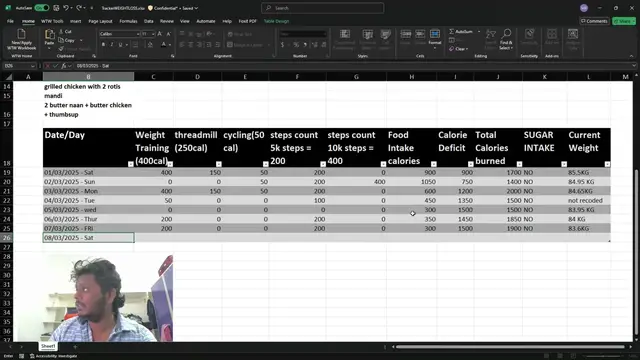Click the green Share button
Image resolution: width=640 pixels, height=360 pixels.
click(624, 21)
